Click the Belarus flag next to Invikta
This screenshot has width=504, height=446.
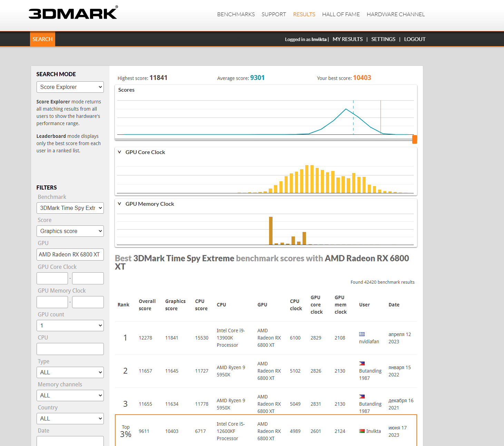(362, 431)
